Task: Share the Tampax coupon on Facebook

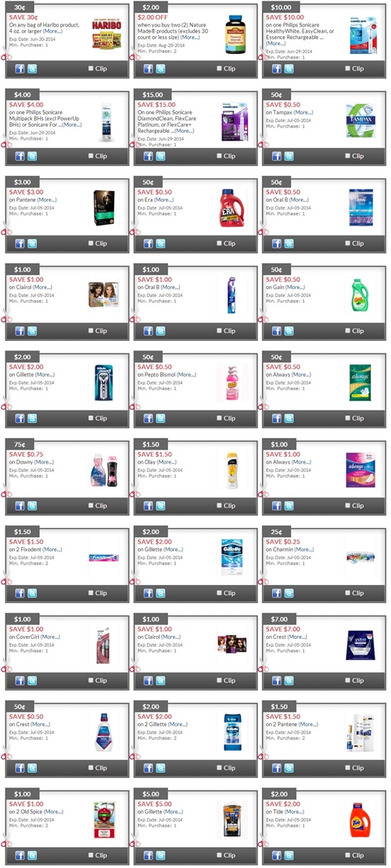Action: click(x=277, y=156)
